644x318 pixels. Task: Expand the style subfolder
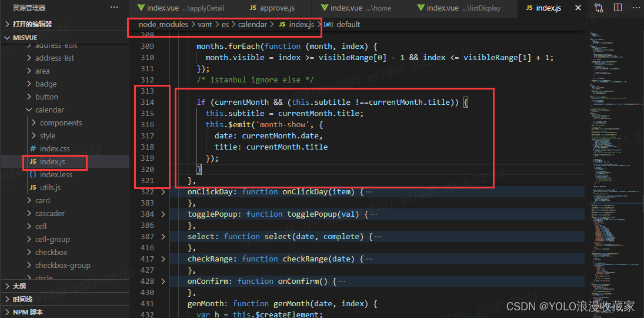pos(48,136)
